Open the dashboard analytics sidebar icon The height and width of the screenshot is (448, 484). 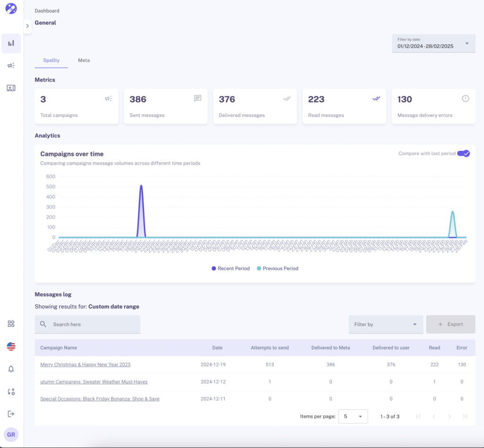[x=11, y=43]
